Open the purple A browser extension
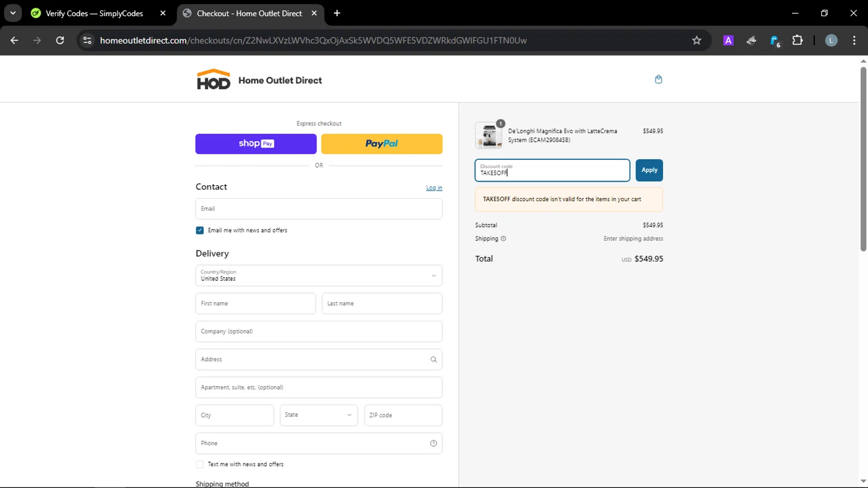868x488 pixels. [729, 41]
